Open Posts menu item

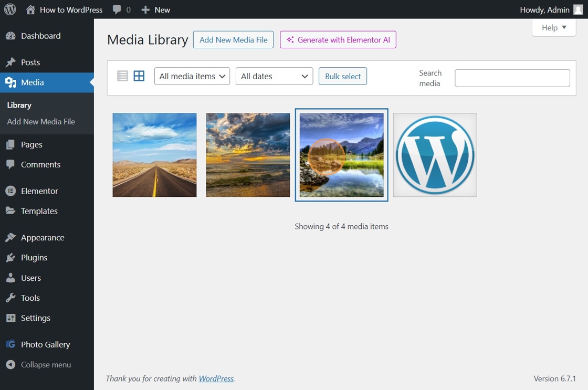(x=30, y=62)
